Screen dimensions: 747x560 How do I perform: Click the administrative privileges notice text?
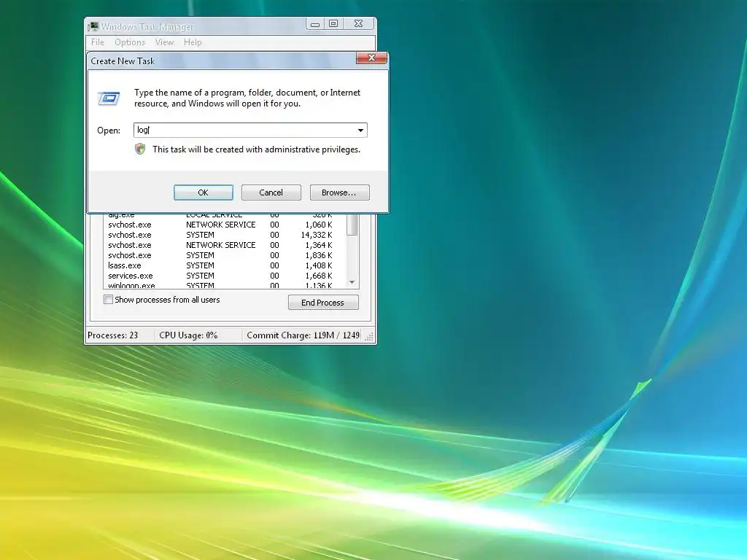[256, 149]
